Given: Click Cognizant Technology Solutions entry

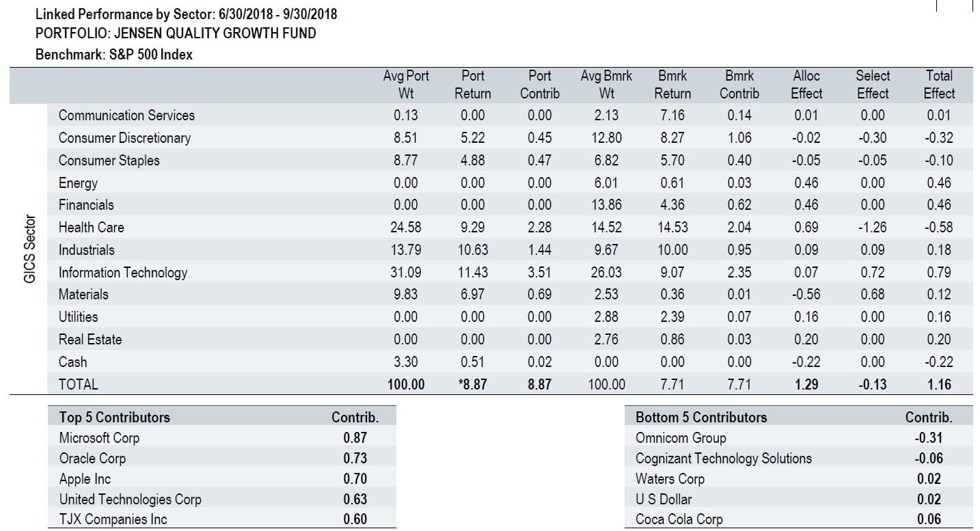Looking at the screenshot, I should point(723,459).
